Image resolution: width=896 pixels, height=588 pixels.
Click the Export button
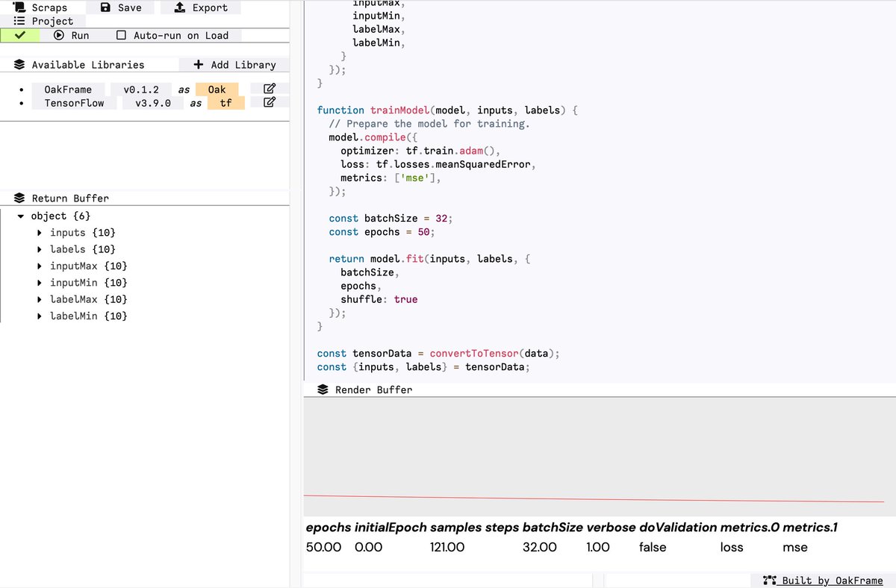pos(200,7)
